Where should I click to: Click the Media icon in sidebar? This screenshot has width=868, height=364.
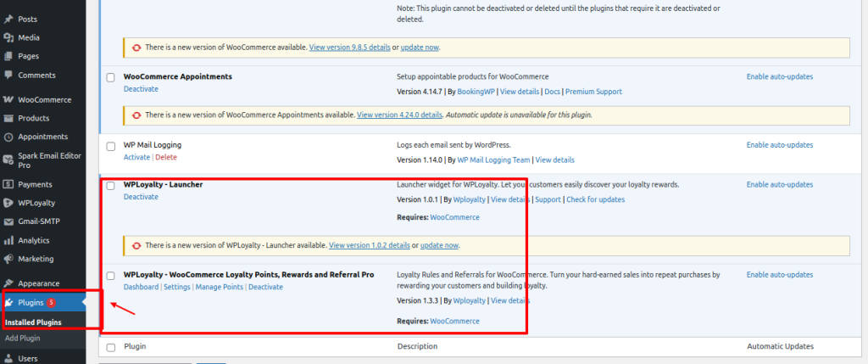[x=8, y=37]
